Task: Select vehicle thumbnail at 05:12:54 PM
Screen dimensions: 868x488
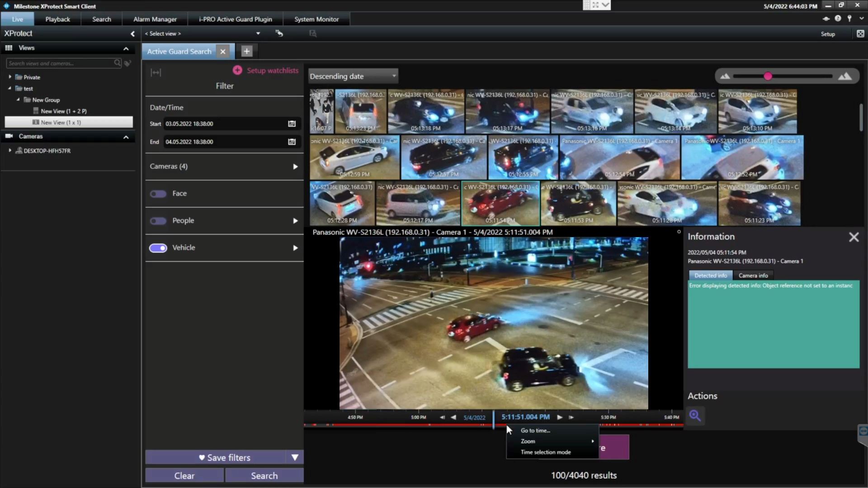Action: click(x=618, y=157)
